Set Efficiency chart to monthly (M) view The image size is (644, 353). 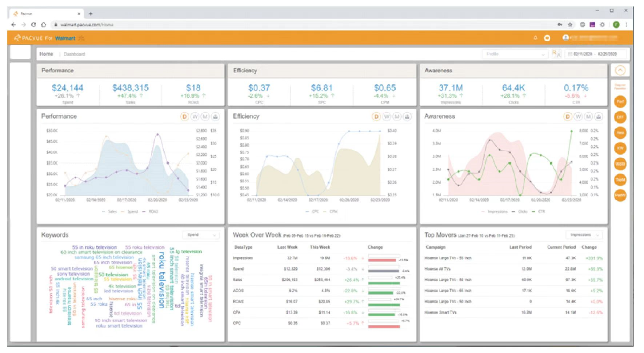click(397, 117)
